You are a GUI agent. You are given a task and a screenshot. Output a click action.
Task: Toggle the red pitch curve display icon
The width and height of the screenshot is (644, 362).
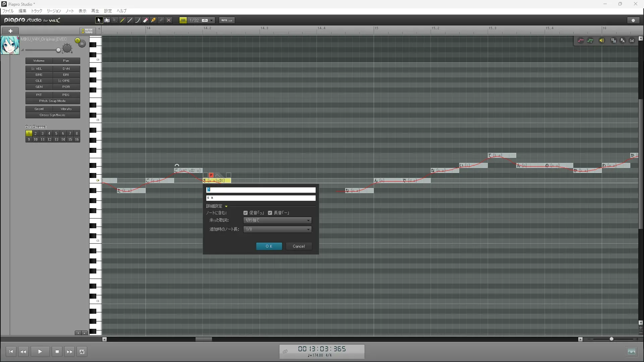(581, 41)
